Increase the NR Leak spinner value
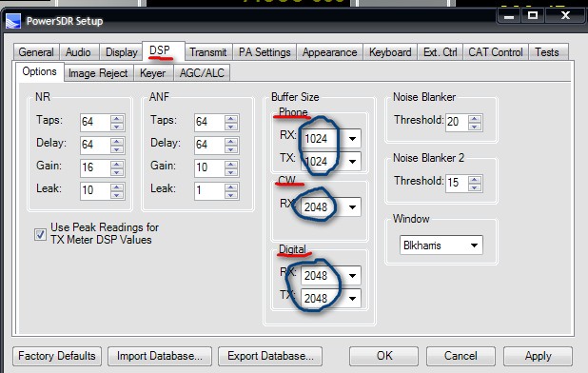Screen dimensions: 588x373 pyautogui.click(x=117, y=186)
